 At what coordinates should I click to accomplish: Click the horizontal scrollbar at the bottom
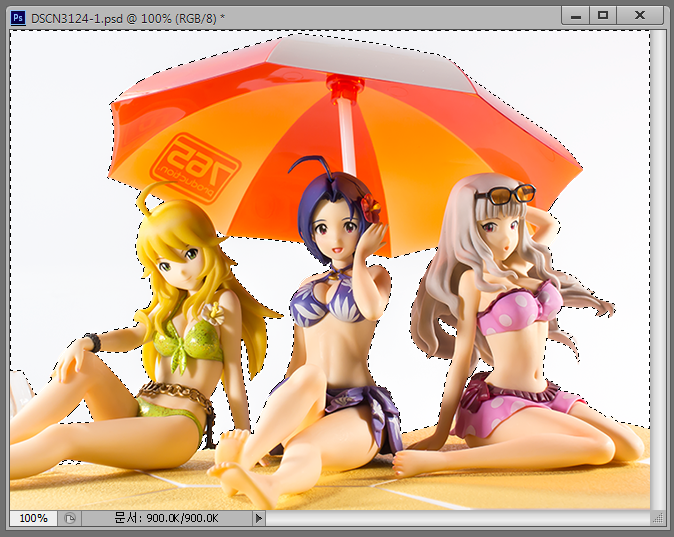(458, 518)
